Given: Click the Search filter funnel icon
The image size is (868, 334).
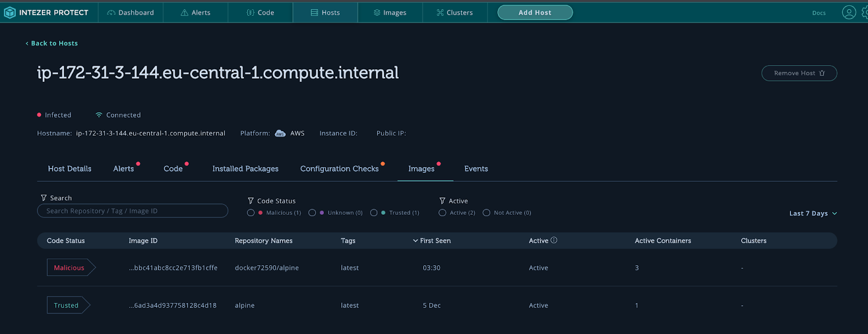Looking at the screenshot, I should click(43, 198).
